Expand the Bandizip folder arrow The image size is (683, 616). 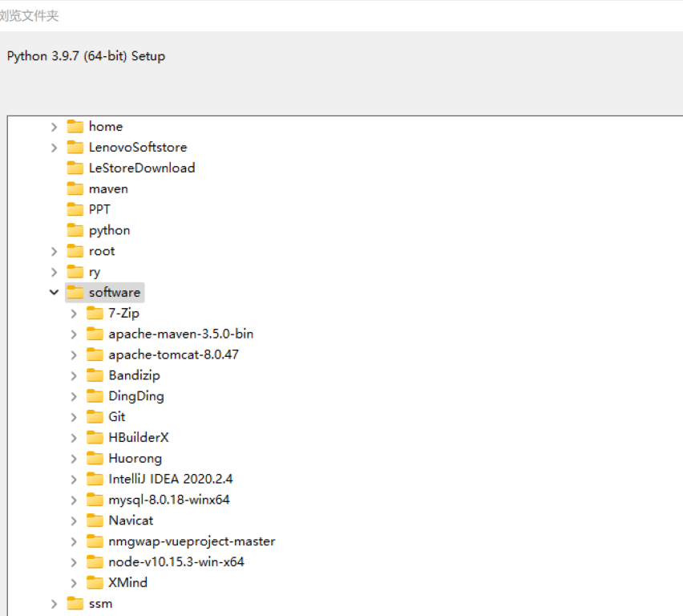(x=74, y=376)
